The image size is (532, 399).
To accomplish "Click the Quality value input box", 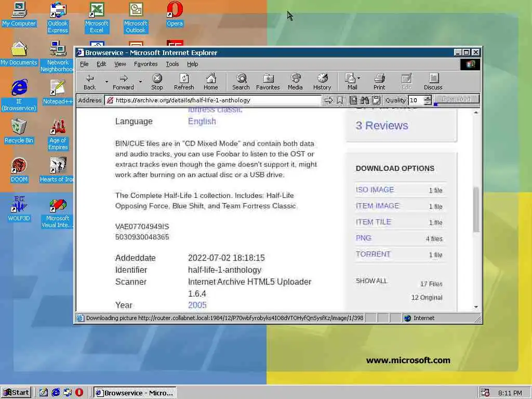I will click(x=416, y=100).
